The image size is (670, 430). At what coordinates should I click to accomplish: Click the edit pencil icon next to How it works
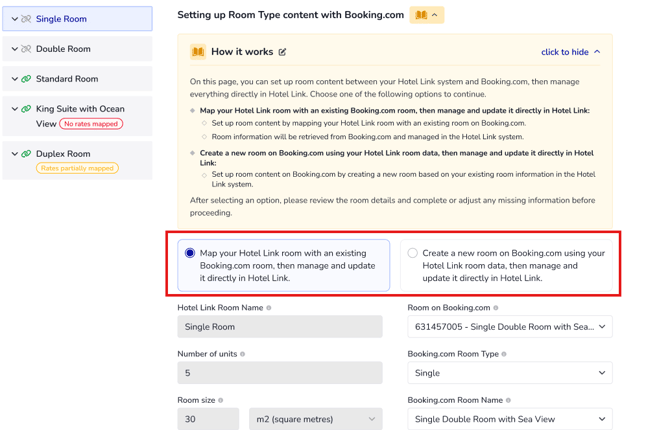pos(282,52)
